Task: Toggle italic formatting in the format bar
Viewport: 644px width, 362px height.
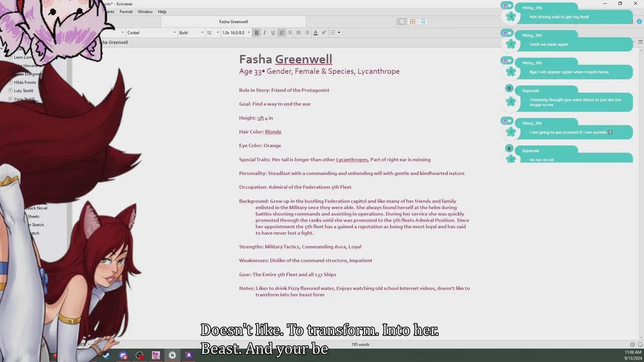Action: click(x=265, y=33)
